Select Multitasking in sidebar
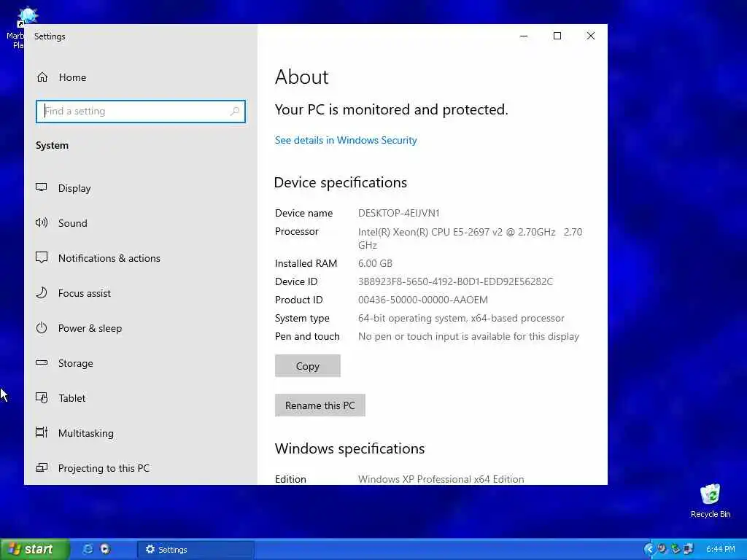The image size is (747, 560). 75,433
